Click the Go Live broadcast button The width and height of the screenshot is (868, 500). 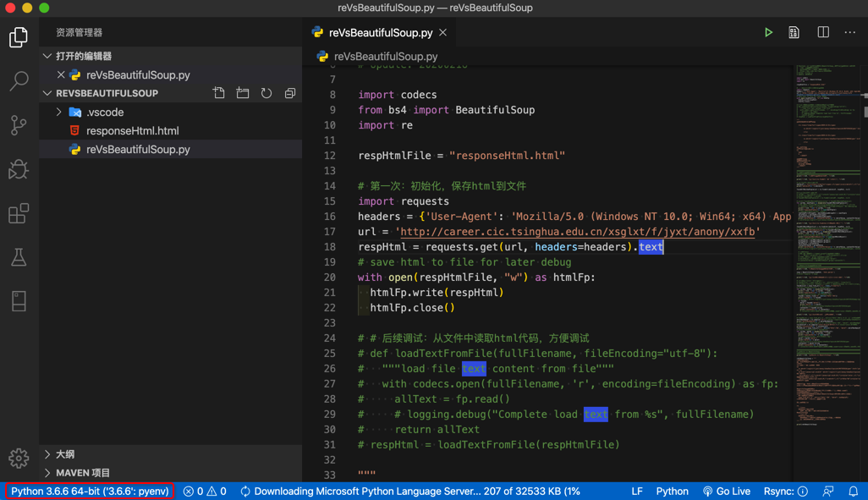[x=726, y=492]
